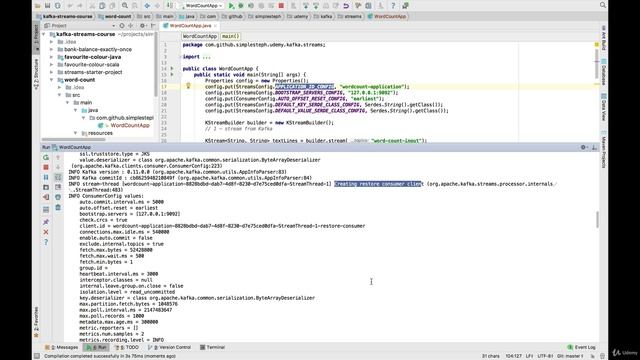Viewport: 640px width, 360px height.
Task: Expand the favourite-colour-java module
Action: tap(52, 57)
